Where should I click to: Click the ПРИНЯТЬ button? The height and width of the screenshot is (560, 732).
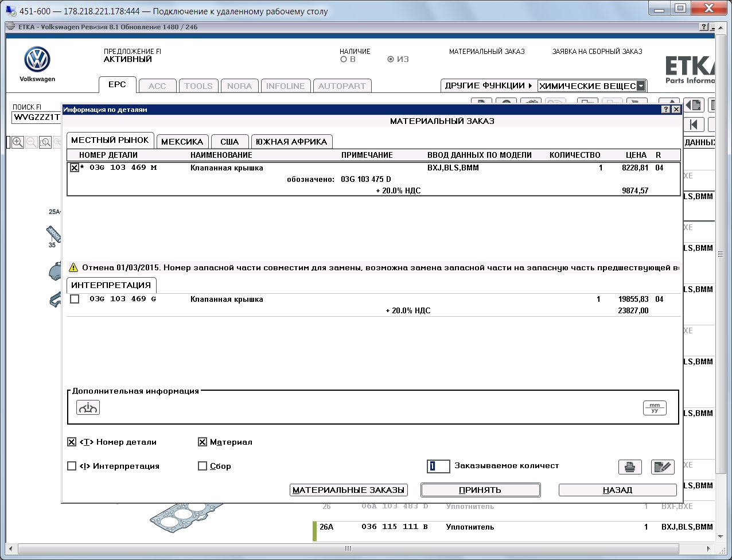pyautogui.click(x=480, y=490)
